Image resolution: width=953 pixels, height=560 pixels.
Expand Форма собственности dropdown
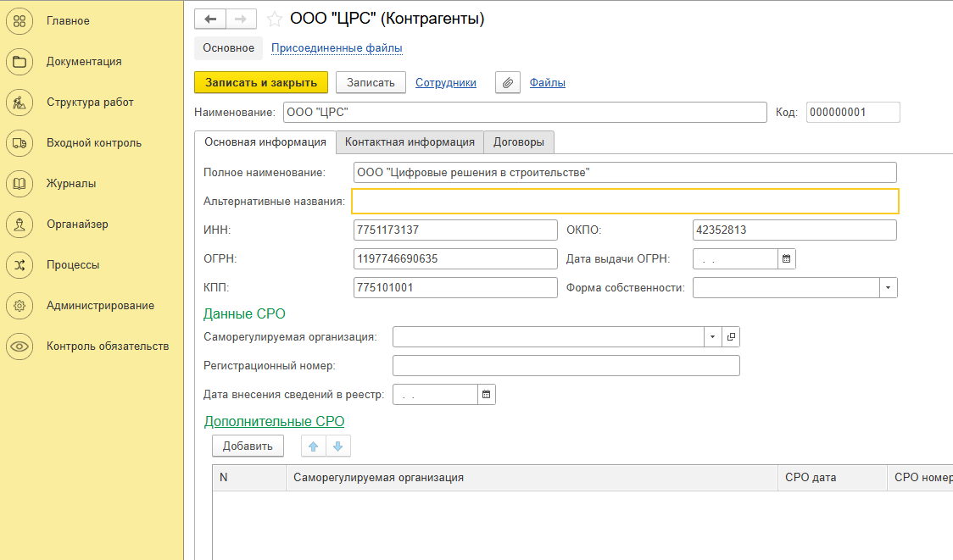[x=888, y=287]
